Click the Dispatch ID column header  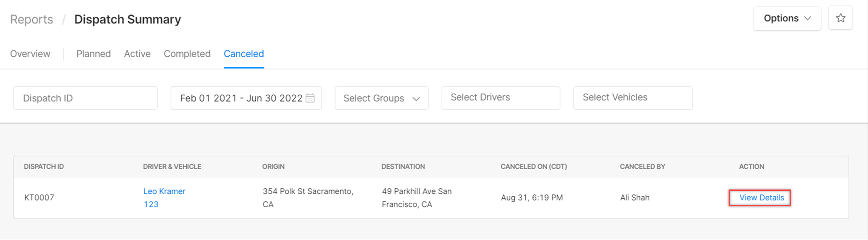44,166
